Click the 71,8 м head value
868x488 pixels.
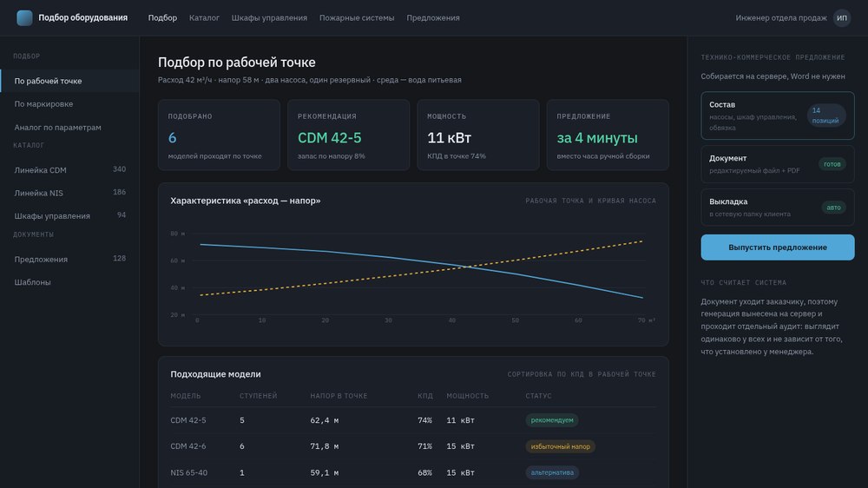325,446
